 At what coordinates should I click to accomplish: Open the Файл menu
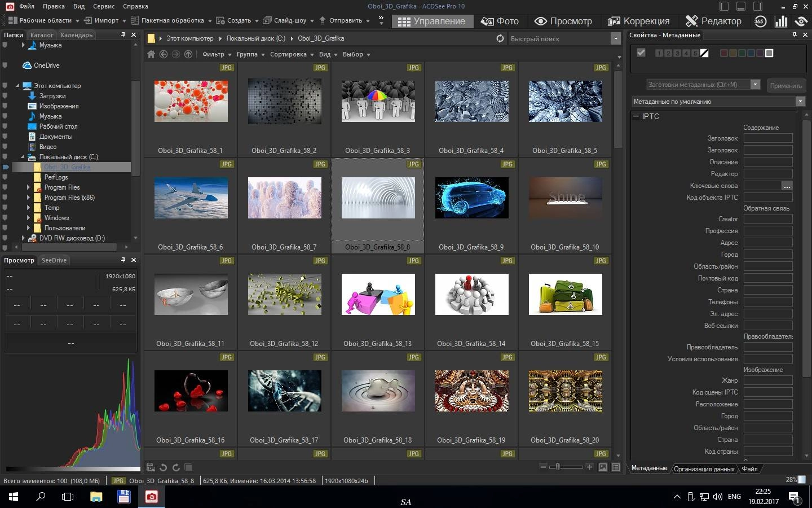click(x=27, y=6)
